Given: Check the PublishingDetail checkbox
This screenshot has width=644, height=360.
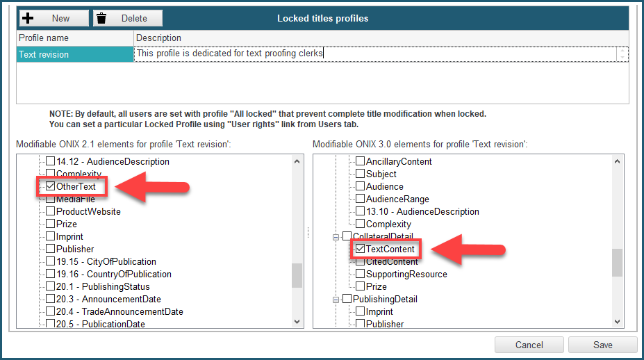Looking at the screenshot, I should (347, 299).
